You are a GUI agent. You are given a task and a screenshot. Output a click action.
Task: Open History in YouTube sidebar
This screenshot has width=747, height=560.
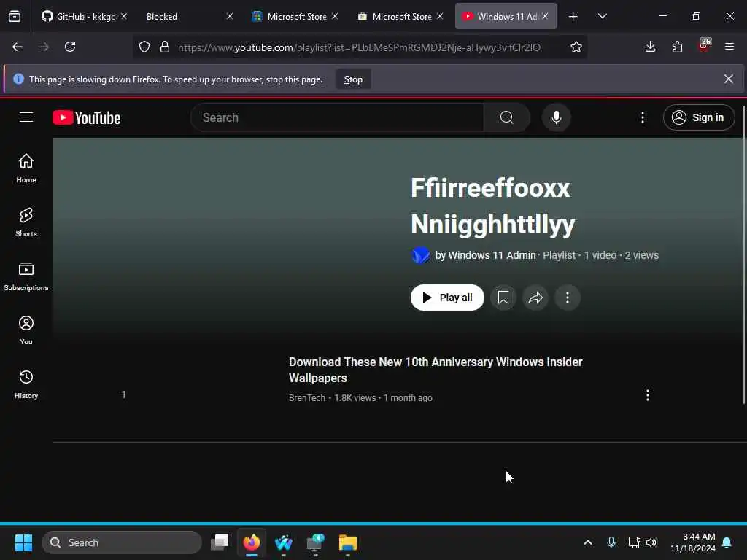(26, 384)
